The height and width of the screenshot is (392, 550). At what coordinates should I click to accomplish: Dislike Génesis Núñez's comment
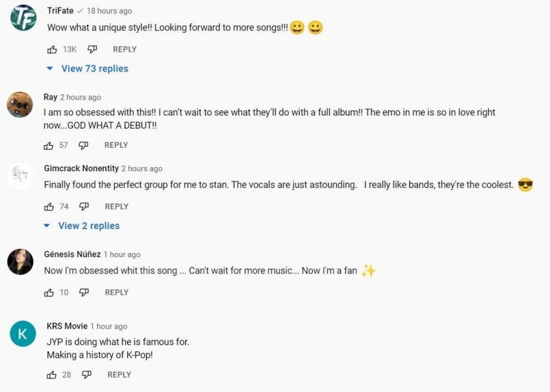(x=84, y=292)
